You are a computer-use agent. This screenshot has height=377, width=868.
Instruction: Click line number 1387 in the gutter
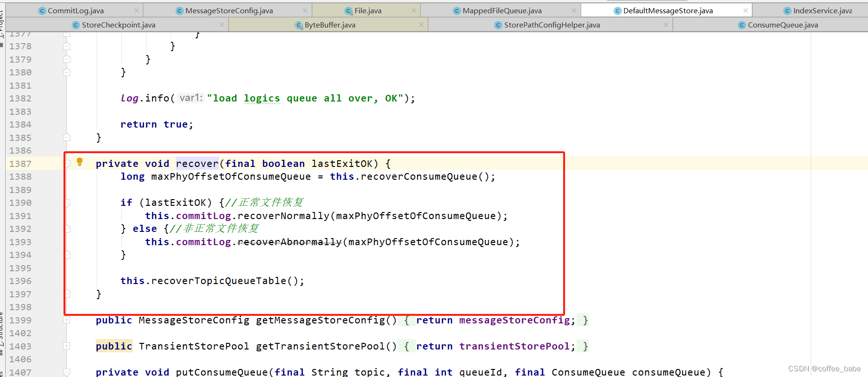(20, 164)
